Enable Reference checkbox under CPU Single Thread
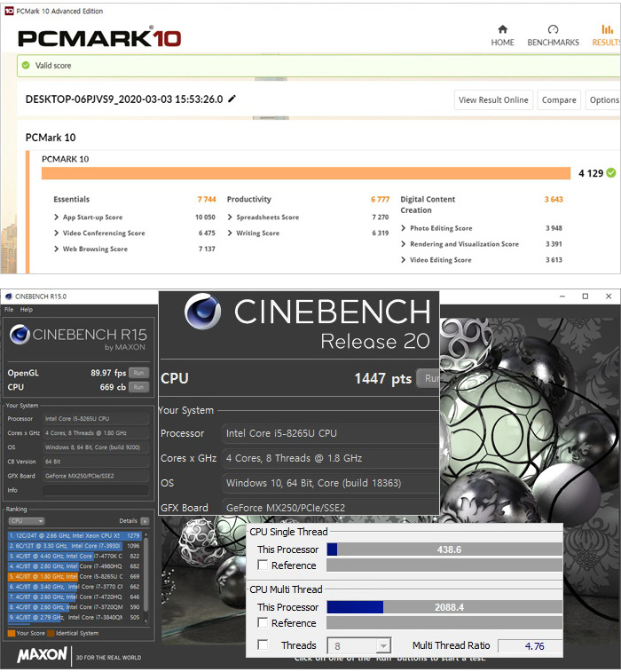Viewport: 621px width, 672px height. coord(262,565)
